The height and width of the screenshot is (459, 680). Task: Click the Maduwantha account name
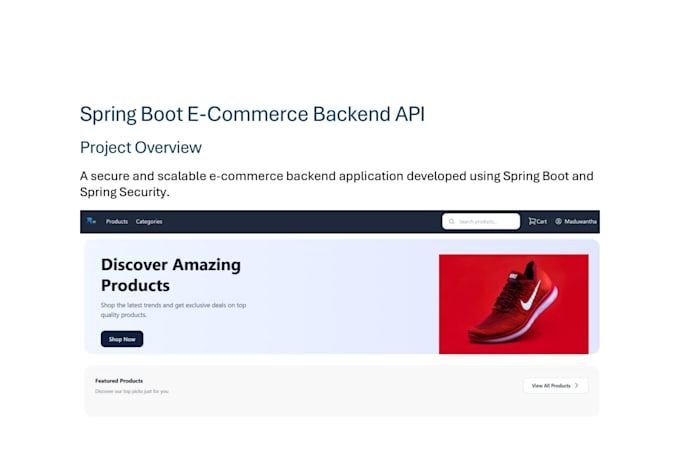(x=580, y=222)
